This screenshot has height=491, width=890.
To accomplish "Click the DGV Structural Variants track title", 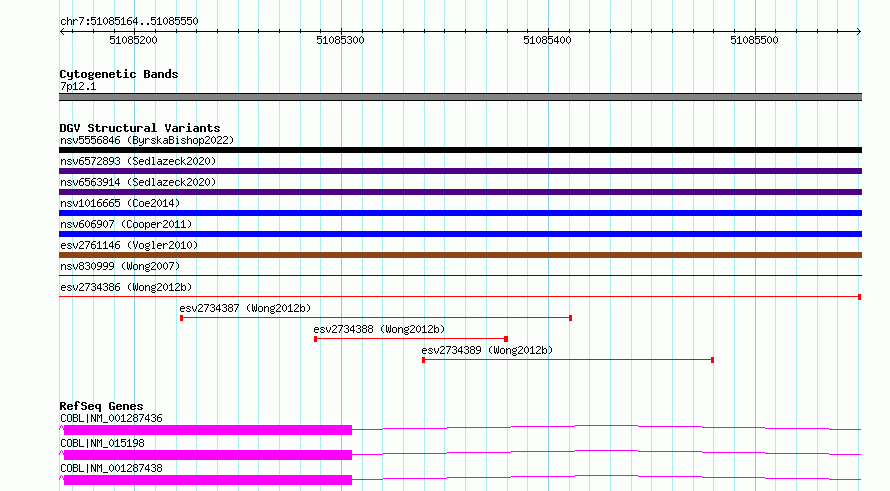I will (140, 128).
